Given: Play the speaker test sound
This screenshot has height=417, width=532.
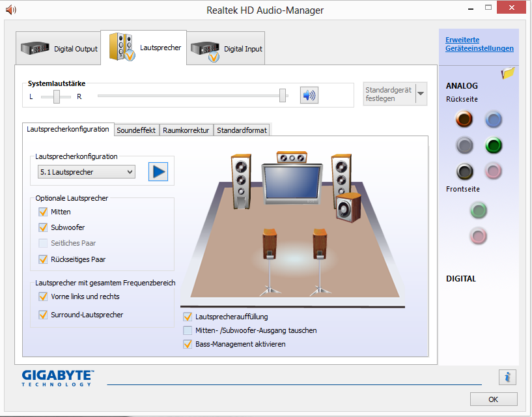Looking at the screenshot, I should [158, 172].
